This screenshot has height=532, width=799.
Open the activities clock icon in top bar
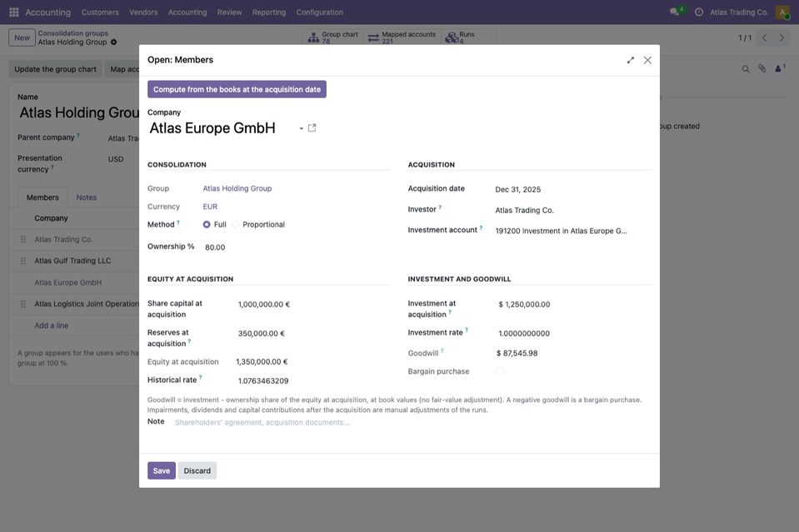pos(699,12)
